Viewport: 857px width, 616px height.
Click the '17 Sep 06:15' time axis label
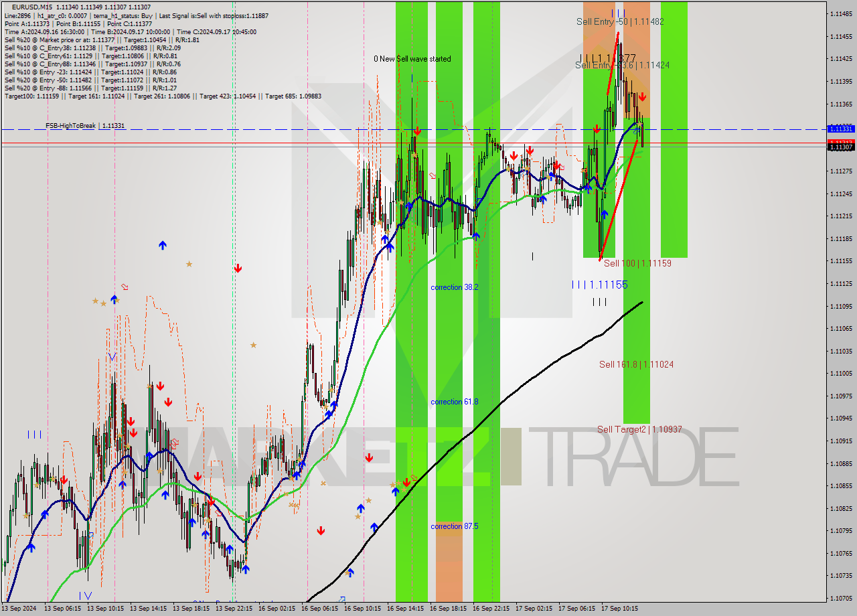pyautogui.click(x=576, y=609)
